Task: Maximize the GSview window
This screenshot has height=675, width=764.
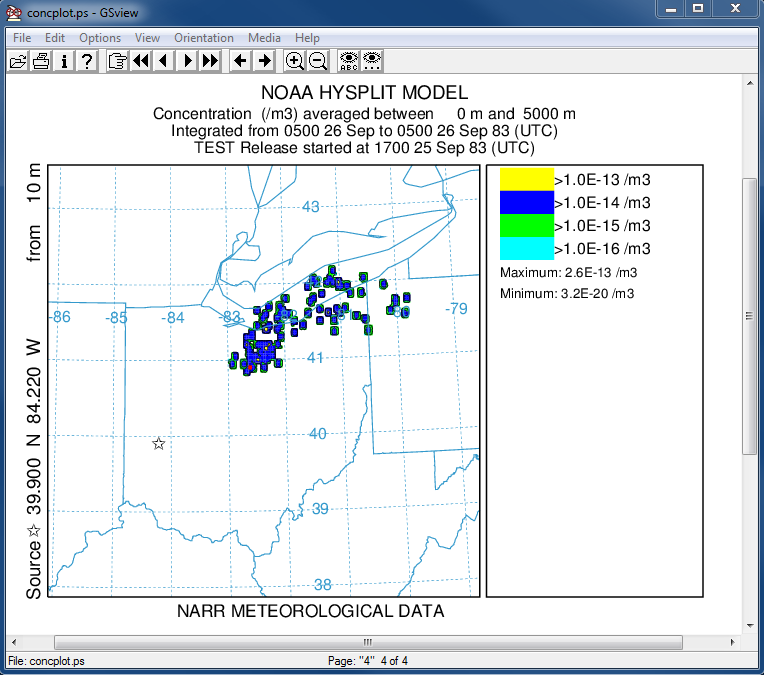Action: [698, 8]
